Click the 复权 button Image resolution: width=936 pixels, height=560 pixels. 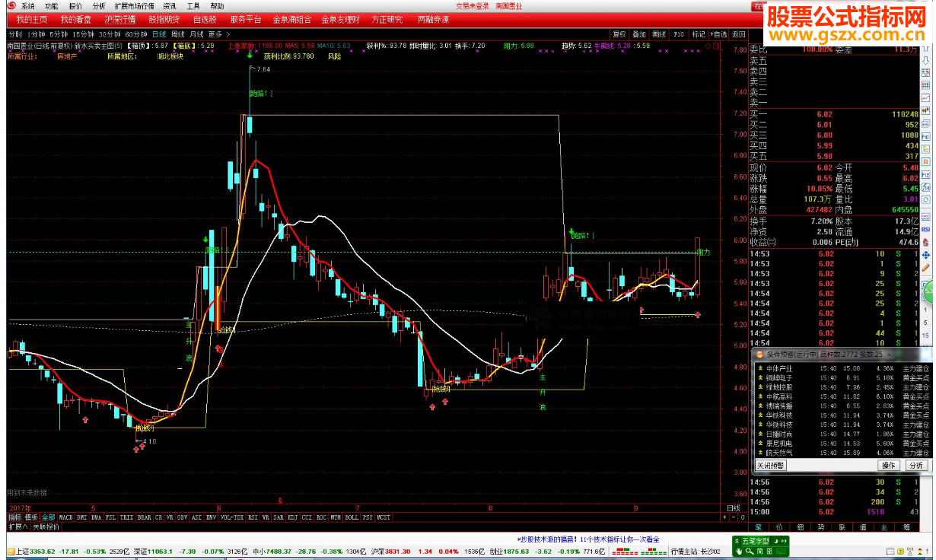point(619,34)
